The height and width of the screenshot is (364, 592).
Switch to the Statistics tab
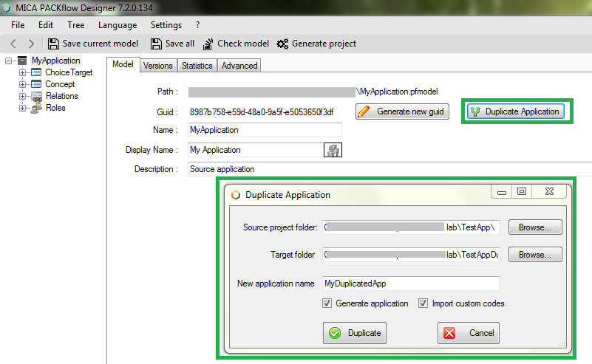point(197,66)
